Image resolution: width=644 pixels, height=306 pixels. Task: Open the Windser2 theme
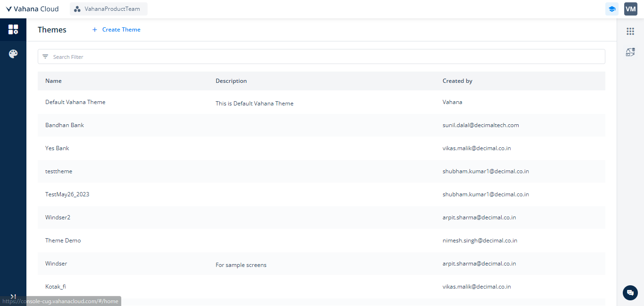pyautogui.click(x=58, y=217)
